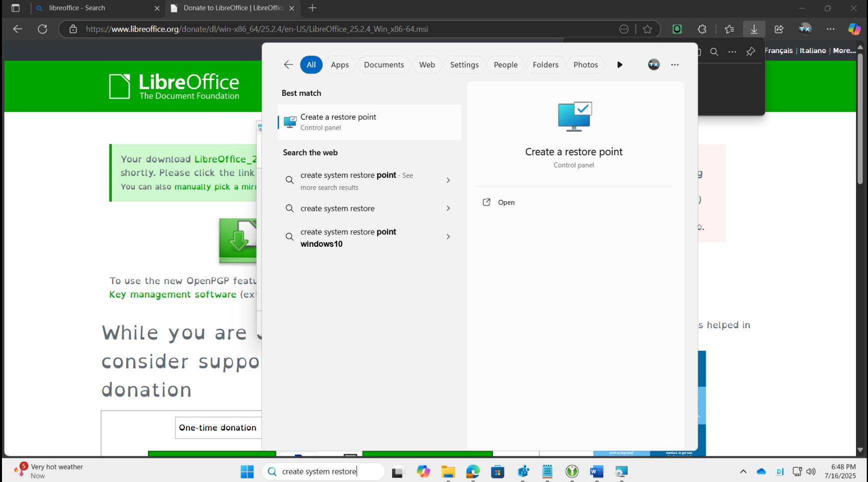This screenshot has height=482, width=868.
Task: Open Microsoft Word from the taskbar
Action: [x=597, y=472]
